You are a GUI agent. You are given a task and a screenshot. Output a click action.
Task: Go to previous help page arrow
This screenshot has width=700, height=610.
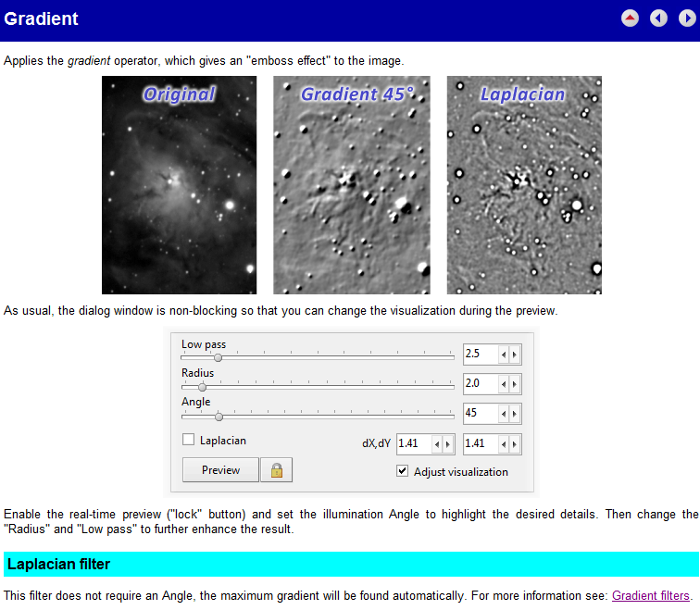tap(658, 19)
